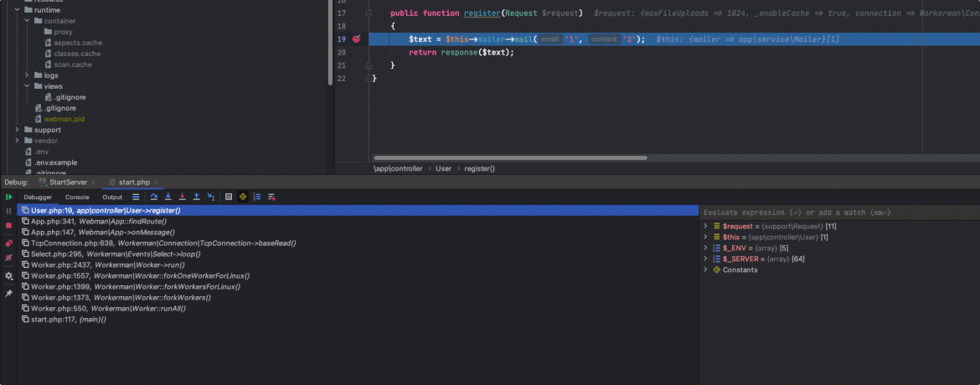The width and height of the screenshot is (980, 385).
Task: Run to Cursor icon in debug toolbar
Action: (211, 197)
